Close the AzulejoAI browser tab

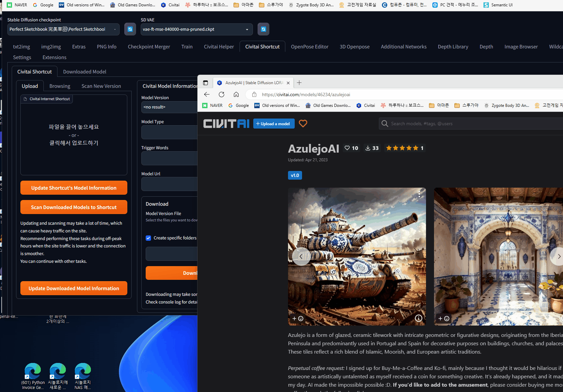(x=288, y=83)
